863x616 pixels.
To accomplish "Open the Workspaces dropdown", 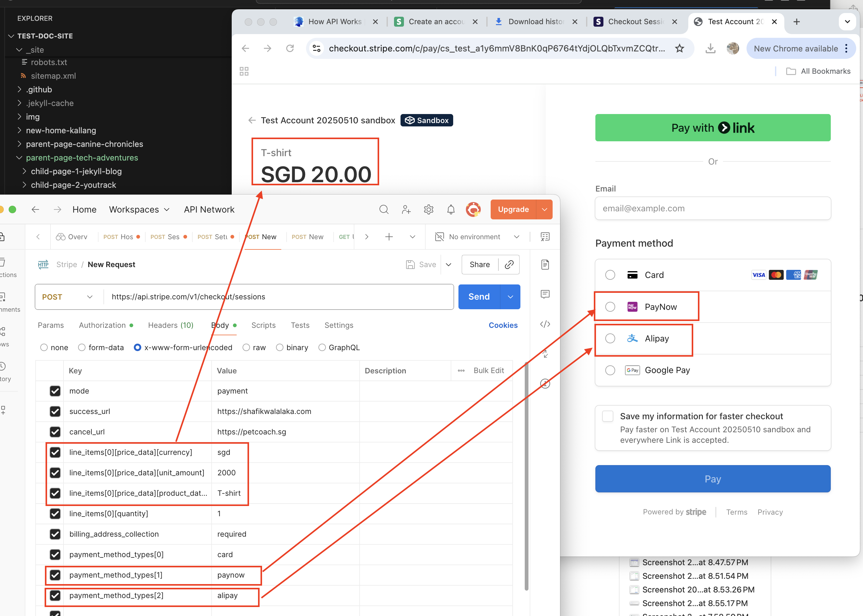I will 139,209.
